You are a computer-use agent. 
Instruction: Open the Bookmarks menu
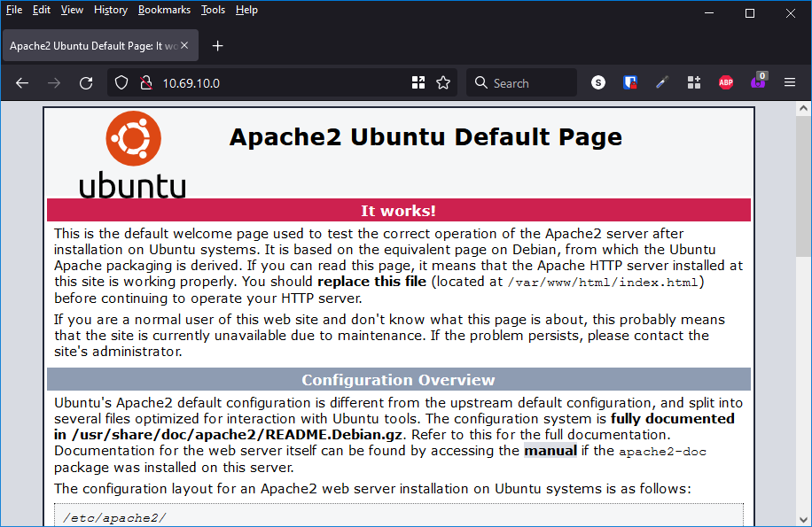(x=164, y=10)
